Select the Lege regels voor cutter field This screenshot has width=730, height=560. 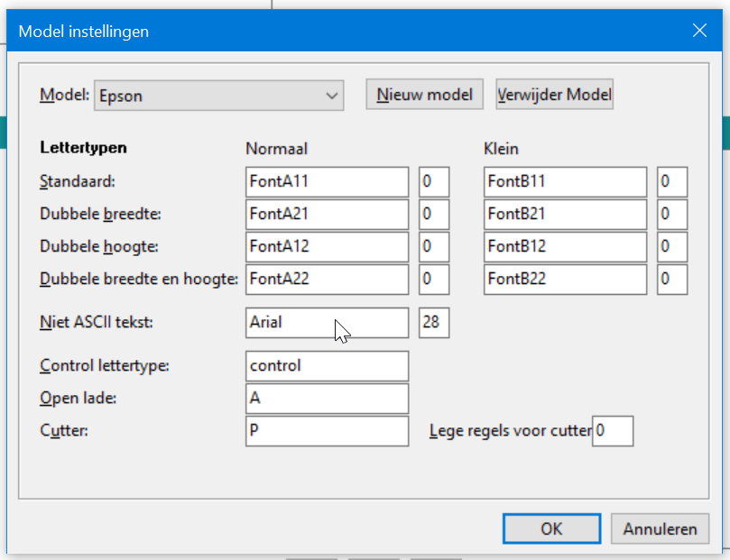pyautogui.click(x=613, y=431)
